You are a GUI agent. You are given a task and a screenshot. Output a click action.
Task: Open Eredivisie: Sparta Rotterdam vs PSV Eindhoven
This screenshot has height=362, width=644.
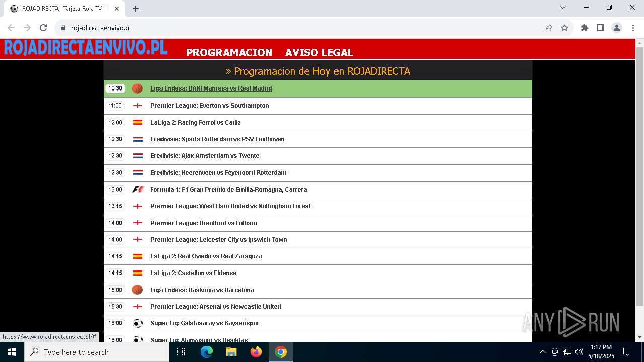(x=217, y=139)
